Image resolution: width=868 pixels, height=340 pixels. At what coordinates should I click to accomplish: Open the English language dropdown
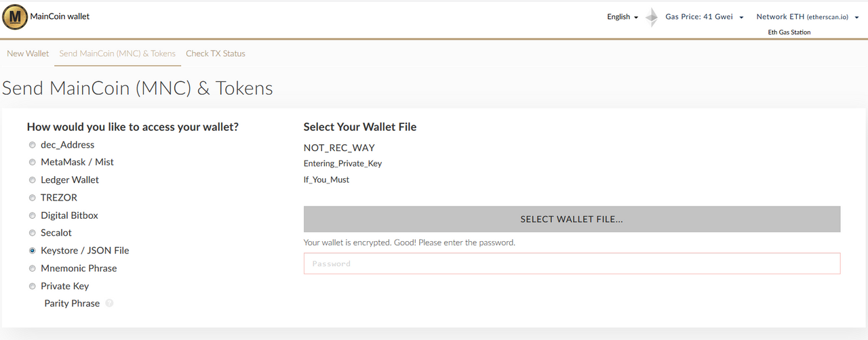click(623, 17)
